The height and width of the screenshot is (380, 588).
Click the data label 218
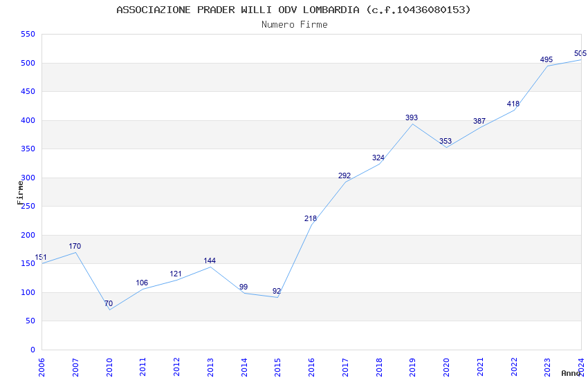311,218
